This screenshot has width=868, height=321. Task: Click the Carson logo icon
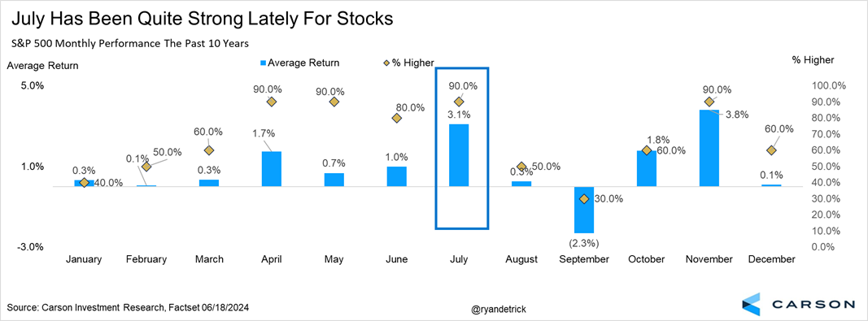pos(754,304)
